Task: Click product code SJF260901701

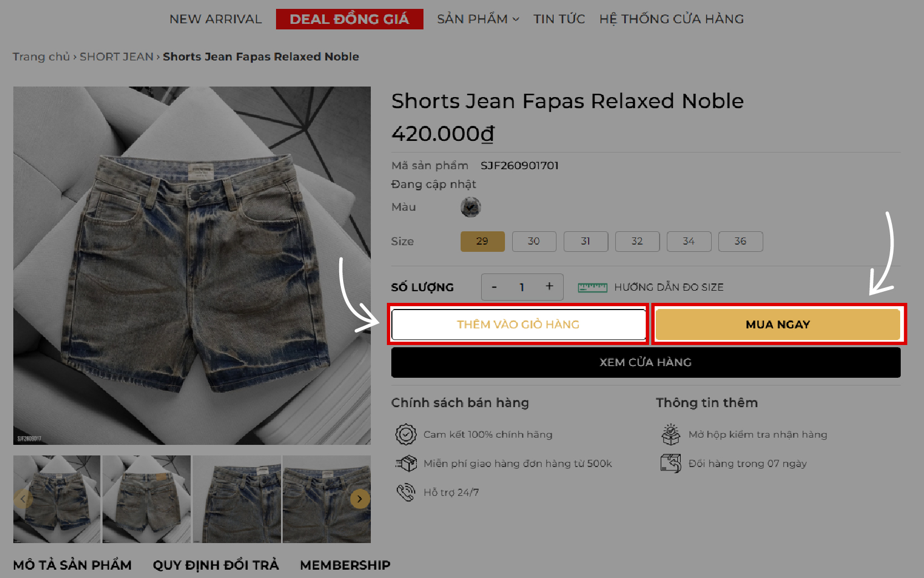Action: coord(519,165)
